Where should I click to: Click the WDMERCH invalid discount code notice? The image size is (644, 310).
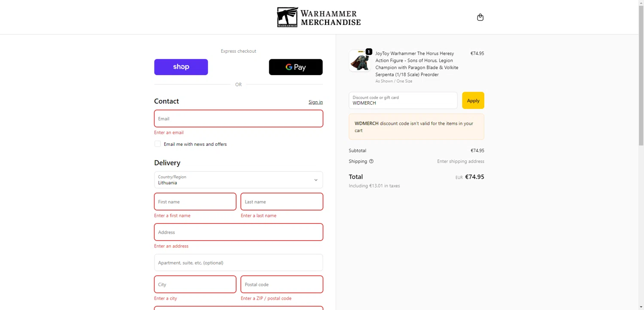(416, 127)
